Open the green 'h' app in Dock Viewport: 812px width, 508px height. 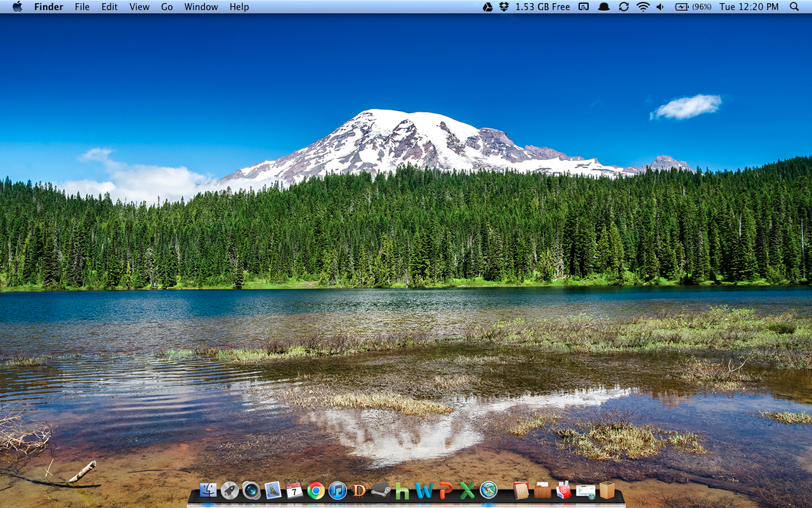(402, 490)
